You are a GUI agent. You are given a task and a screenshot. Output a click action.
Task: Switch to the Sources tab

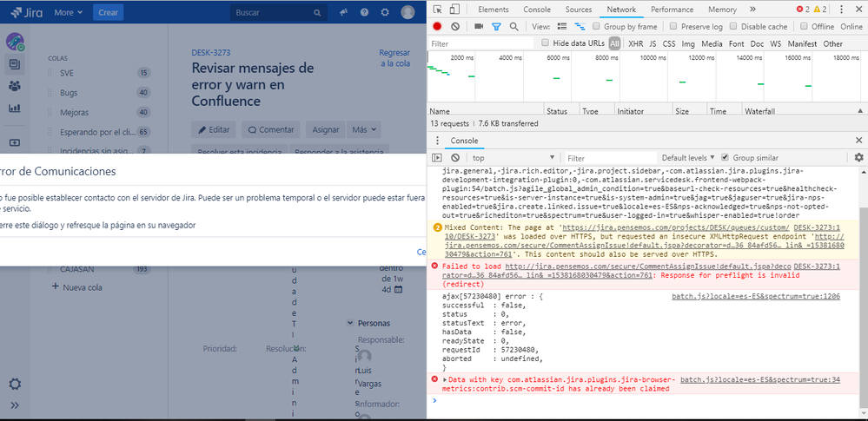pyautogui.click(x=579, y=10)
